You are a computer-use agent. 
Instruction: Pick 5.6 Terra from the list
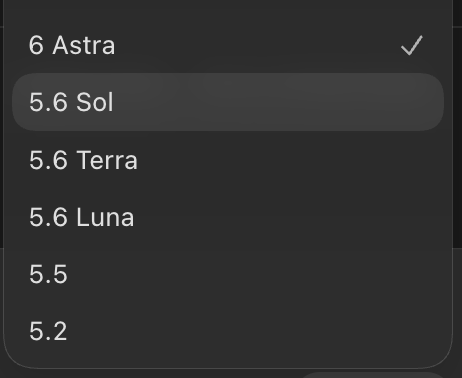tap(228, 160)
